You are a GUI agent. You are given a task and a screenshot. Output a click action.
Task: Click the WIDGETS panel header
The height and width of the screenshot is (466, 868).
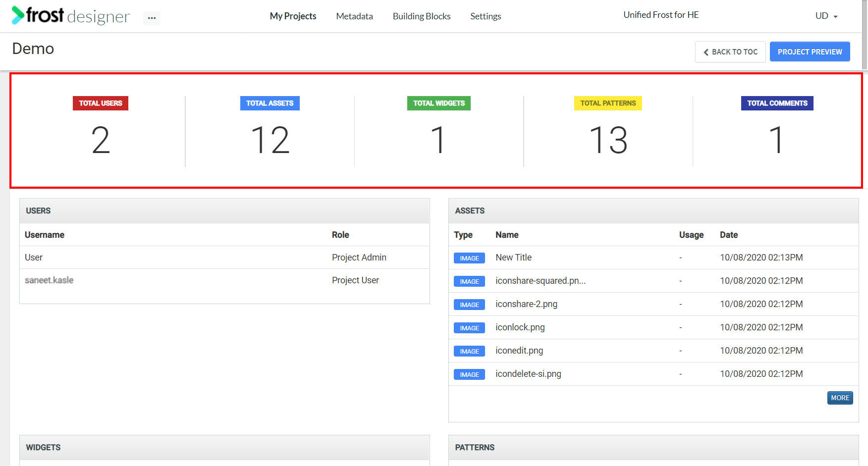(x=224, y=448)
